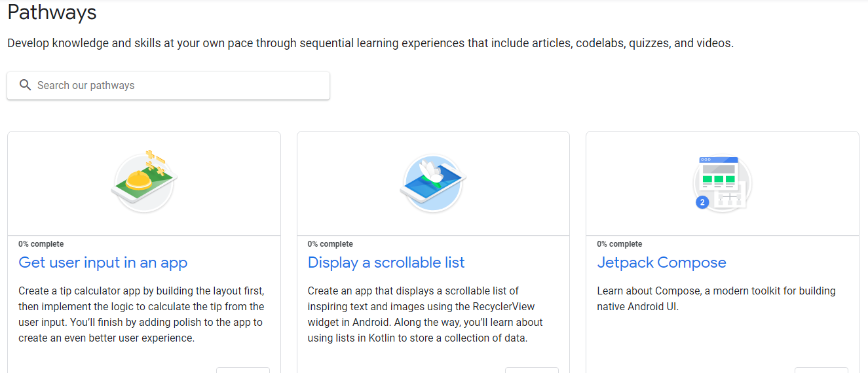Focus the "Search our pathways" field
This screenshot has height=373, width=868.
pyautogui.click(x=177, y=86)
